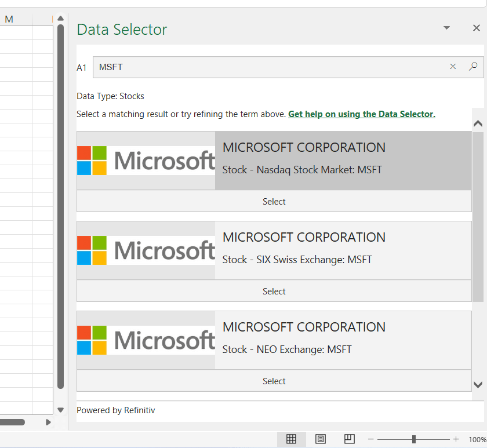Switch to Normal view in the status bar
487x448 pixels.
291,439
